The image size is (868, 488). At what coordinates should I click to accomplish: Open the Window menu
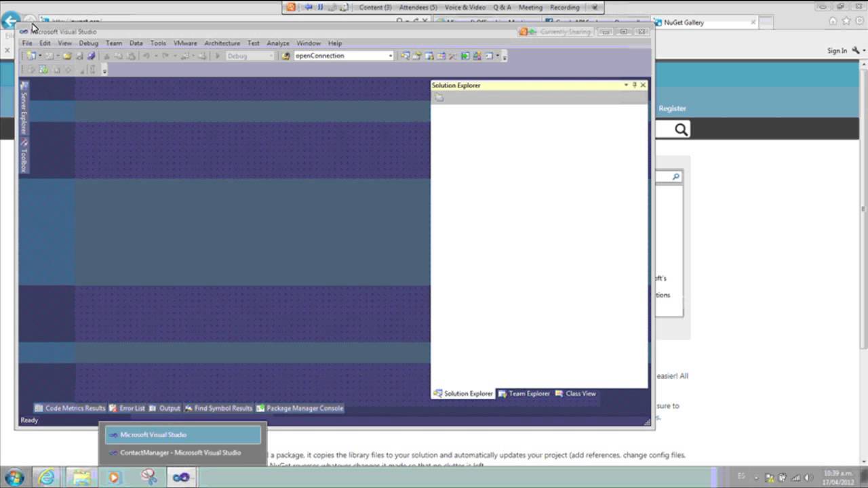point(309,43)
